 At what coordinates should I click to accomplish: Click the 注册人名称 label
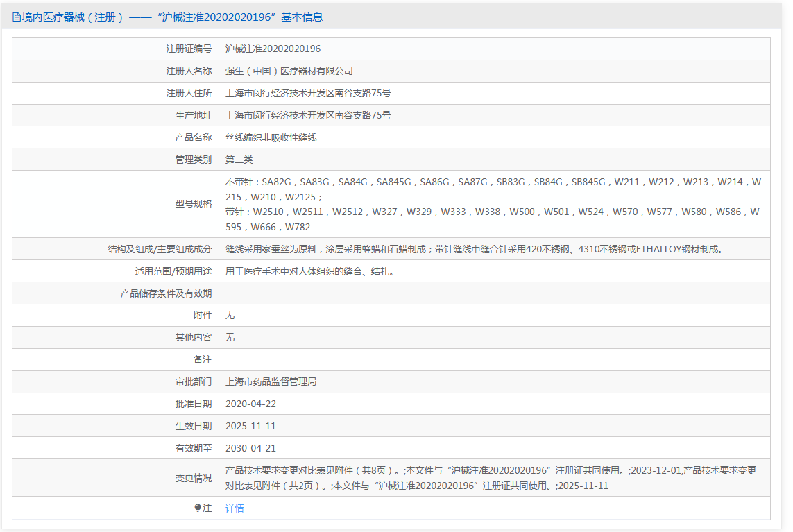[189, 71]
